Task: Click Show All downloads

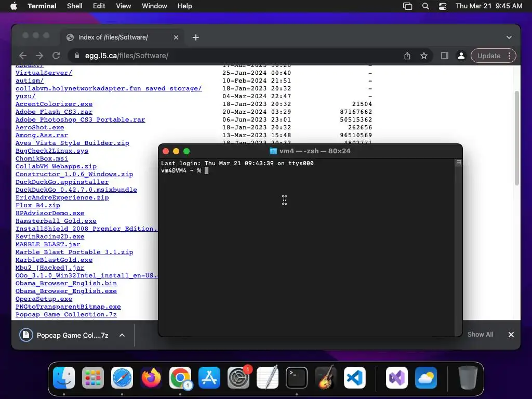Action: click(480, 335)
